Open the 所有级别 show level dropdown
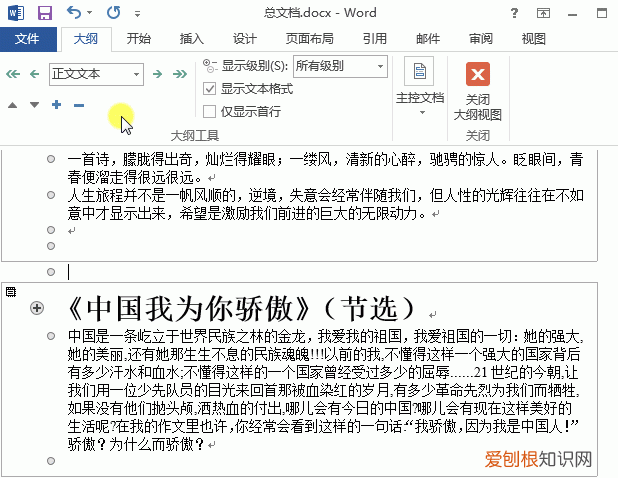 [340, 66]
